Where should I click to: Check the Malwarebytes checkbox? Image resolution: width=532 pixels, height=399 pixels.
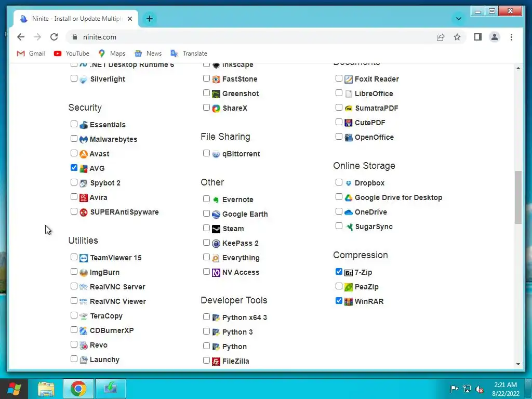[74, 138]
